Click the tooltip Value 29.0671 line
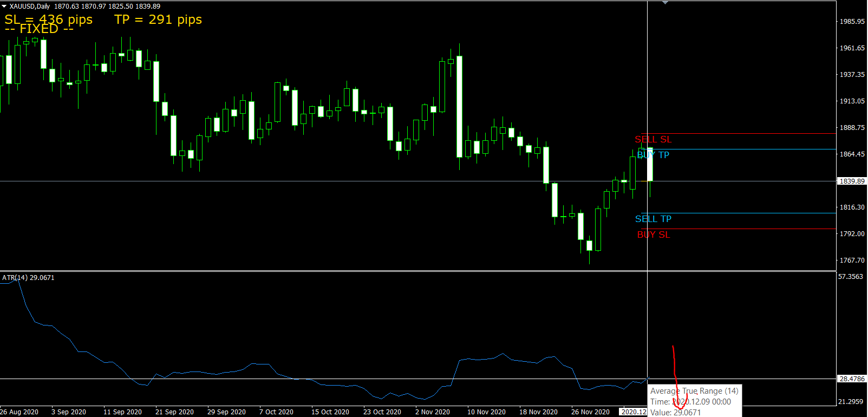The width and height of the screenshot is (868, 417). [x=676, y=413]
